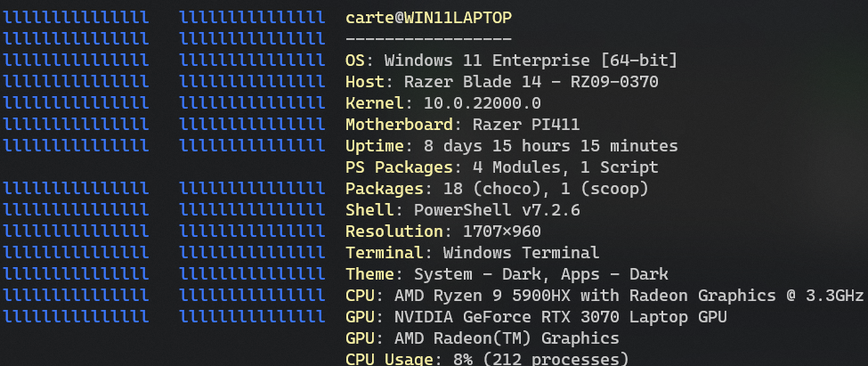Click the Resolution value 1707x960
The height and width of the screenshot is (366, 868).
click(x=501, y=232)
